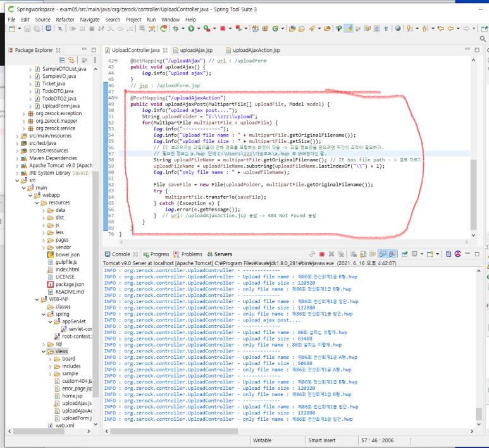Open the New wizard dropdown arrow
The width and height of the screenshot is (489, 448).
20,28
